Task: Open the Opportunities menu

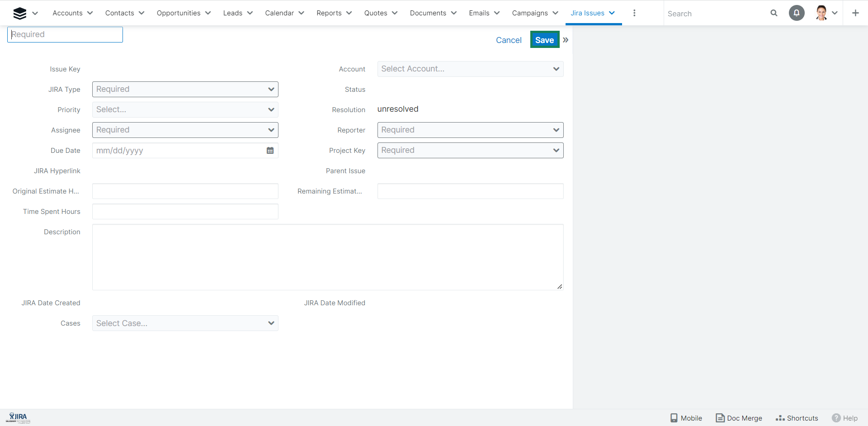Action: tap(179, 13)
